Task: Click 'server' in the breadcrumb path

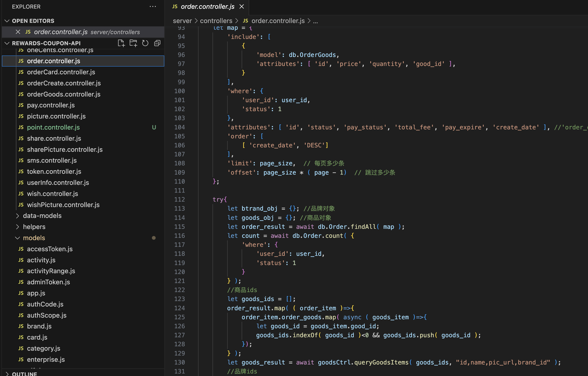Action: click(182, 21)
